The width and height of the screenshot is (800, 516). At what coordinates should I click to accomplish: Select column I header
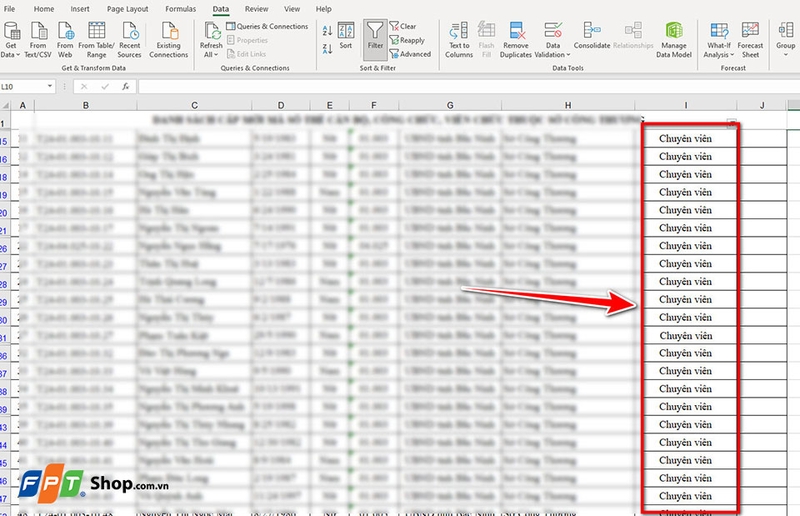686,105
